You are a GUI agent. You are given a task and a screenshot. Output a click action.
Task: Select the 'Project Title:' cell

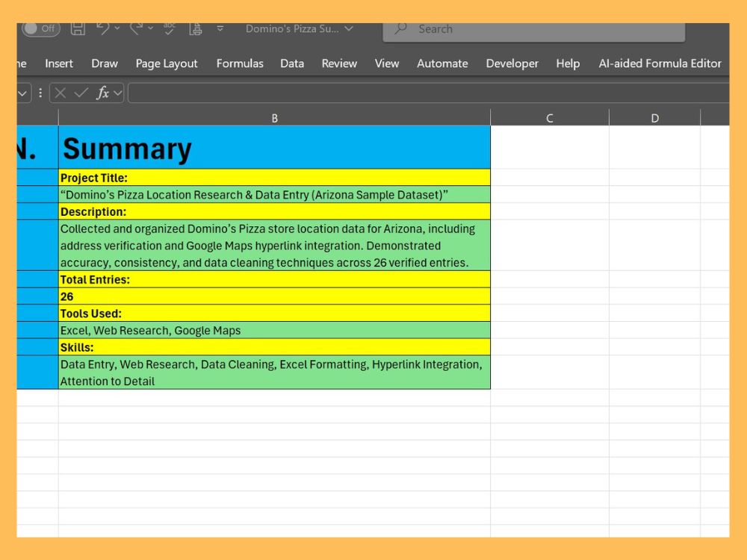274,178
